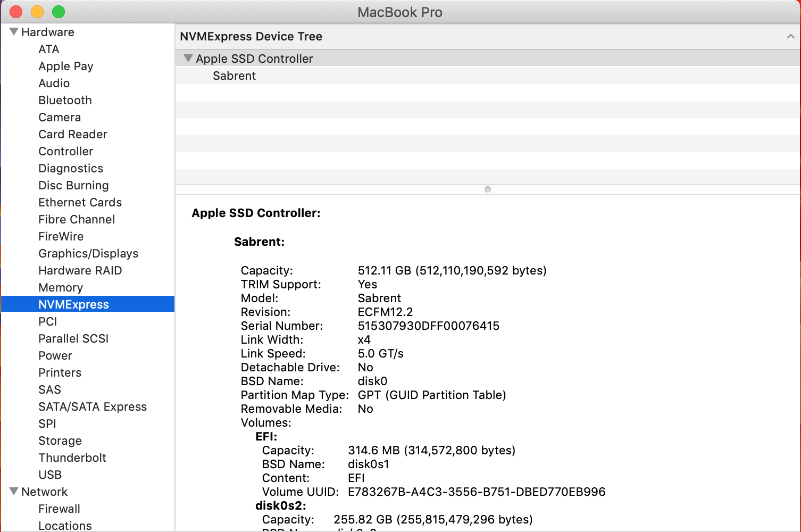This screenshot has width=801, height=532.
Task: Click capacity value 512.11 GB
Action: [x=452, y=270]
